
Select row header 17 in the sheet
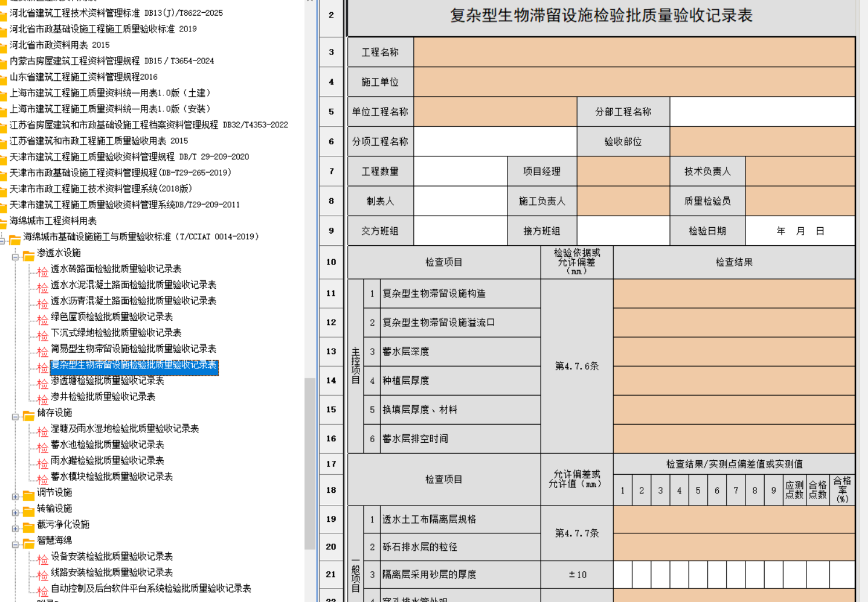pyautogui.click(x=331, y=464)
